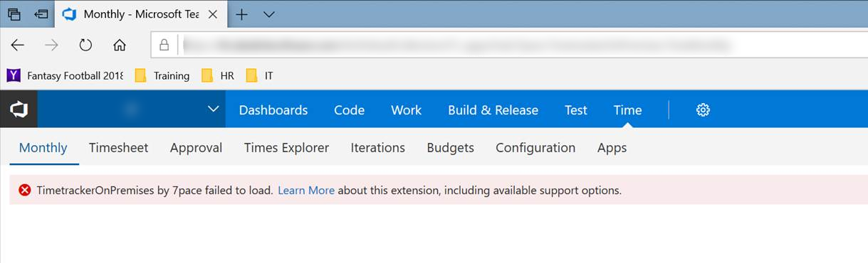Switch to the Timesheet tab
The height and width of the screenshot is (263, 868).
pos(118,147)
